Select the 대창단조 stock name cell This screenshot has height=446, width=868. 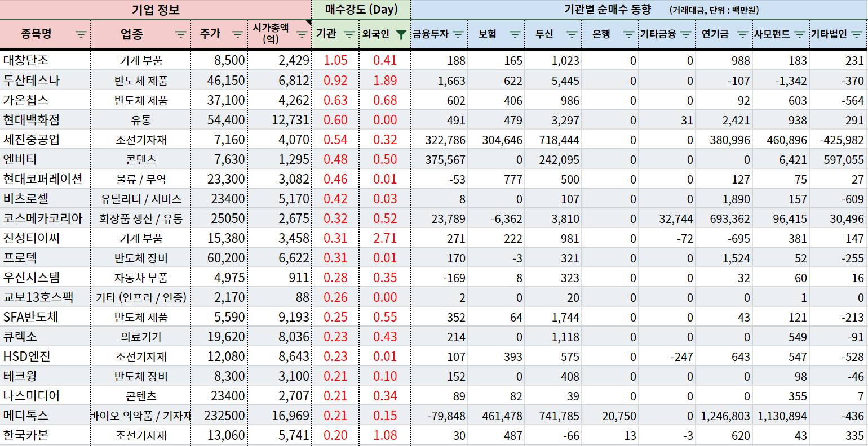[x=45, y=60]
